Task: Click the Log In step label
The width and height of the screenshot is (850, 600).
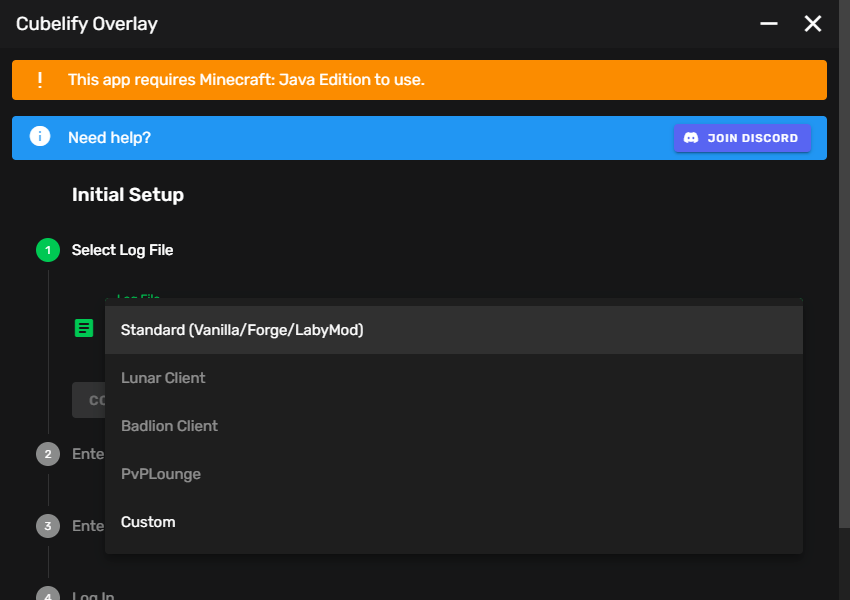Action: coord(93,595)
